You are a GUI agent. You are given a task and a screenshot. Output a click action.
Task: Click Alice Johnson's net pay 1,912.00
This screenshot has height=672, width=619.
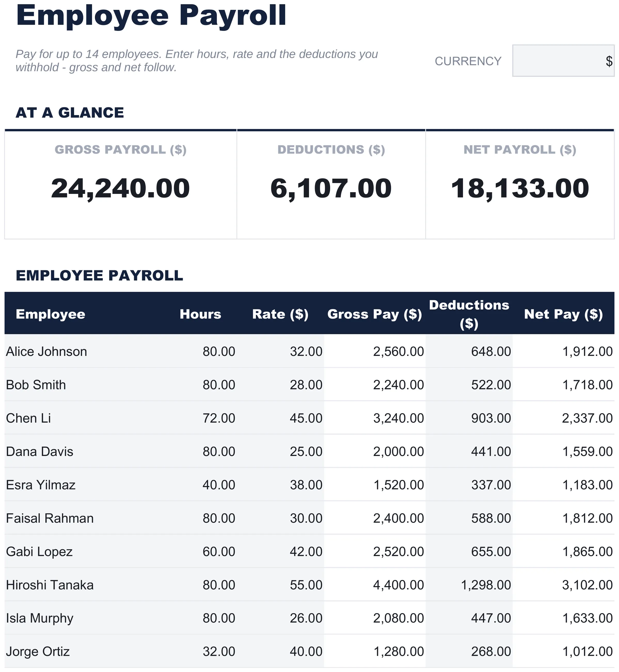click(x=588, y=351)
